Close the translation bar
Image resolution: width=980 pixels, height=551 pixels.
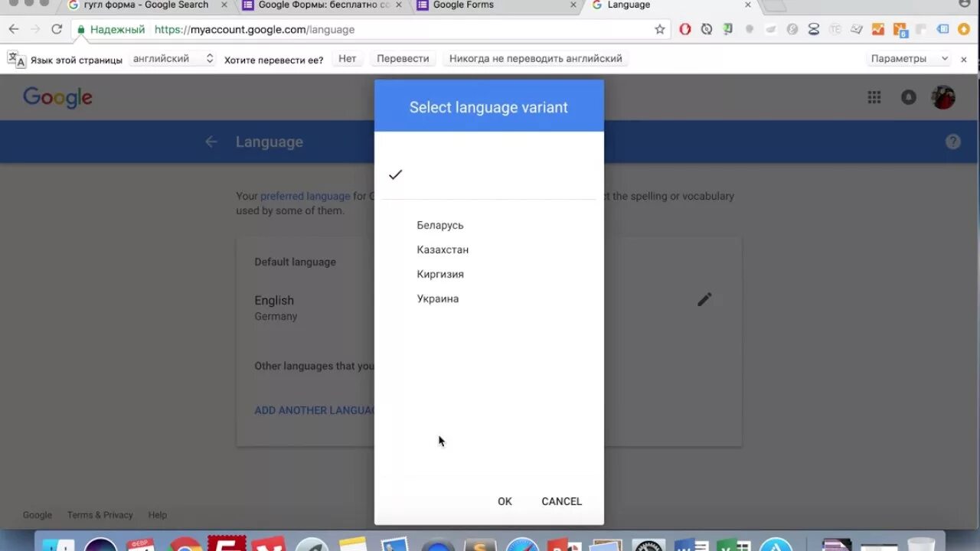[965, 58]
